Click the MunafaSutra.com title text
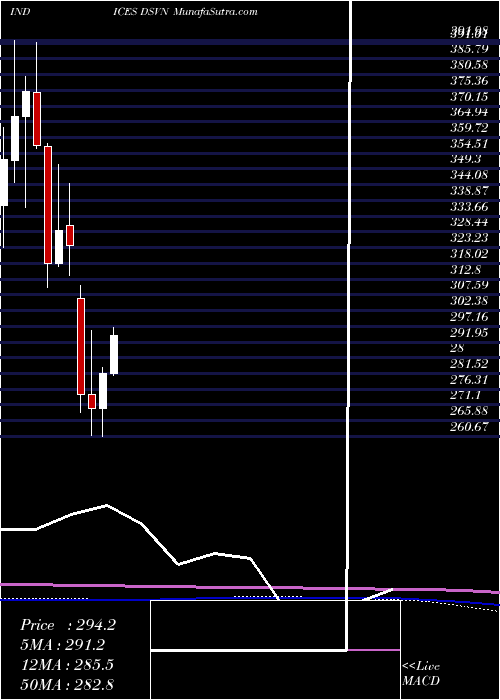The image size is (500, 700). pos(215,12)
